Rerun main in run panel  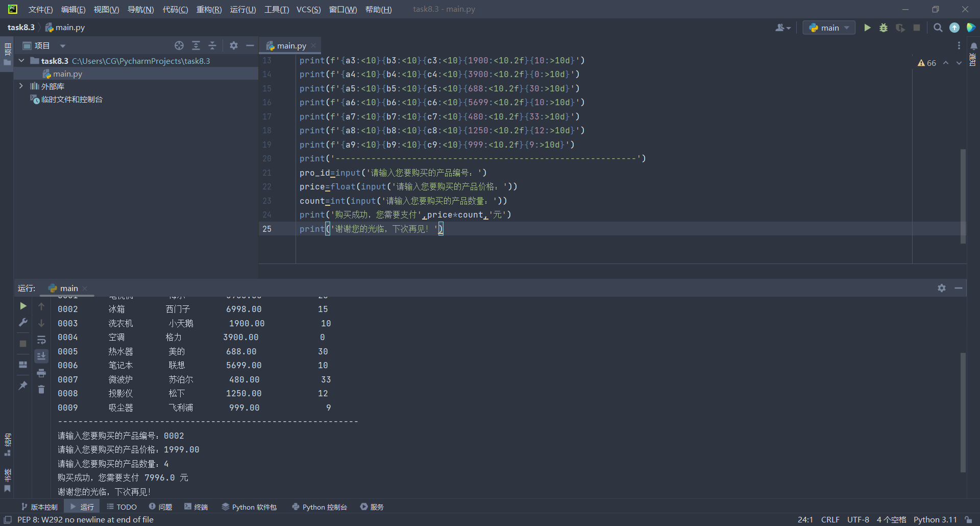point(23,306)
